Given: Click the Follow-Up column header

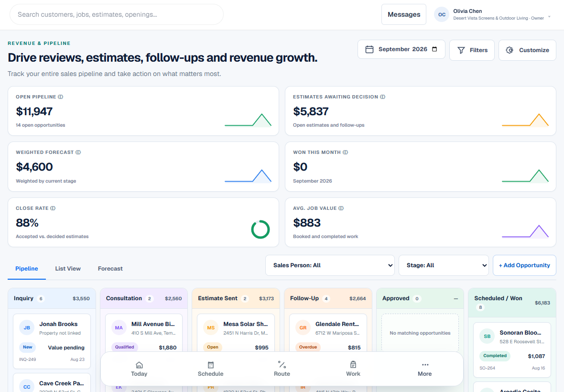Looking at the screenshot, I should [x=328, y=298].
